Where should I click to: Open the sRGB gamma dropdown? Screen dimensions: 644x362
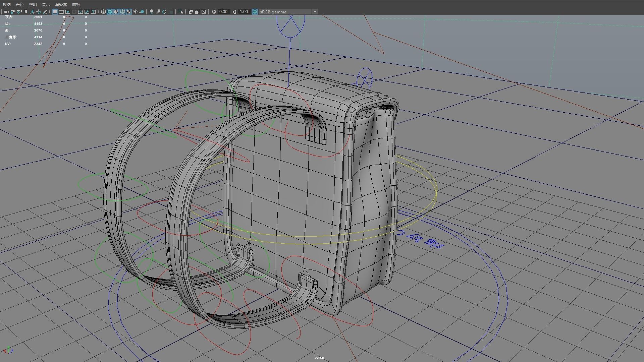(315, 12)
